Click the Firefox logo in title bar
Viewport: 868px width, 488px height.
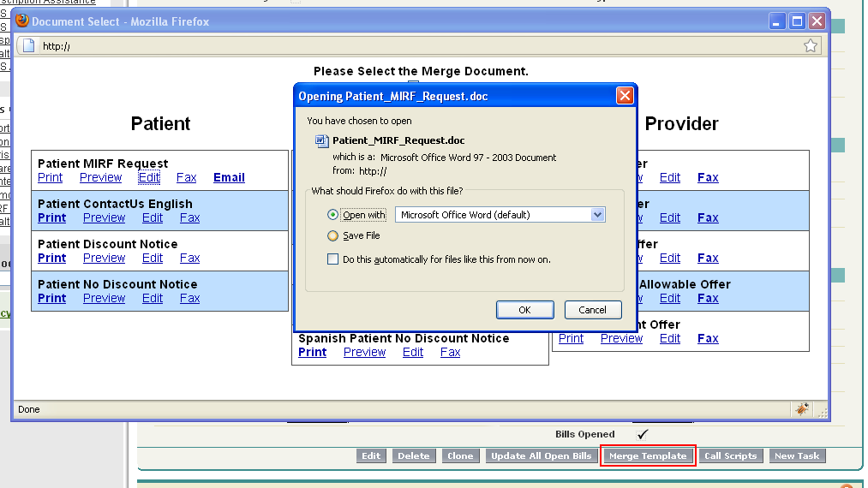tap(22, 21)
